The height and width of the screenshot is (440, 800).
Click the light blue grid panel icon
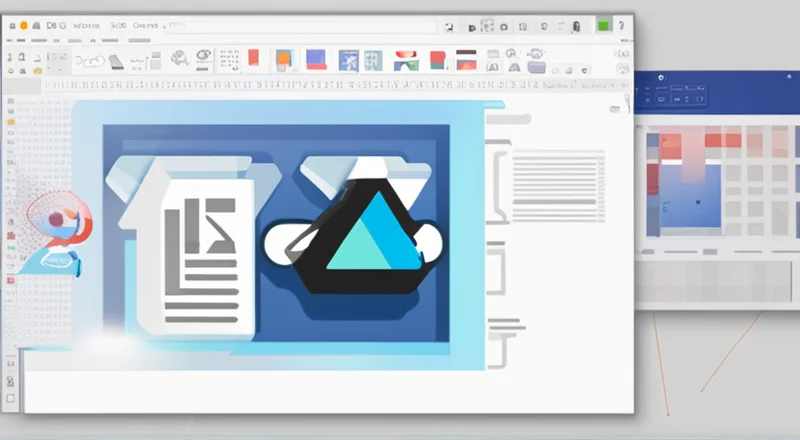373,60
